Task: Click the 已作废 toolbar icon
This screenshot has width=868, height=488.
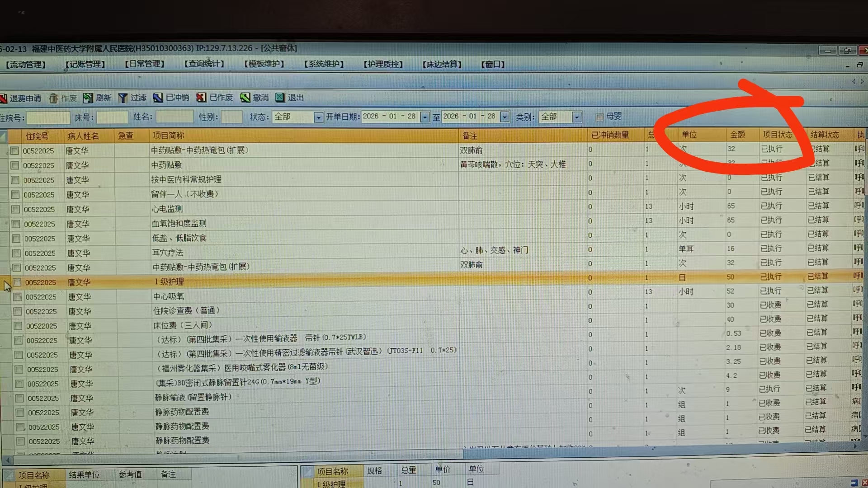Action: click(x=201, y=98)
